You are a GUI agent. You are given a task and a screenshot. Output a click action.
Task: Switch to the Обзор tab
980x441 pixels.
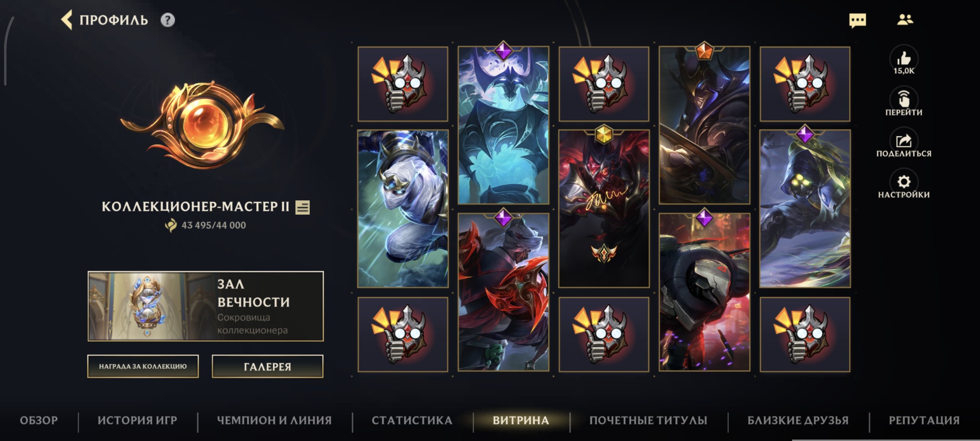tap(39, 420)
